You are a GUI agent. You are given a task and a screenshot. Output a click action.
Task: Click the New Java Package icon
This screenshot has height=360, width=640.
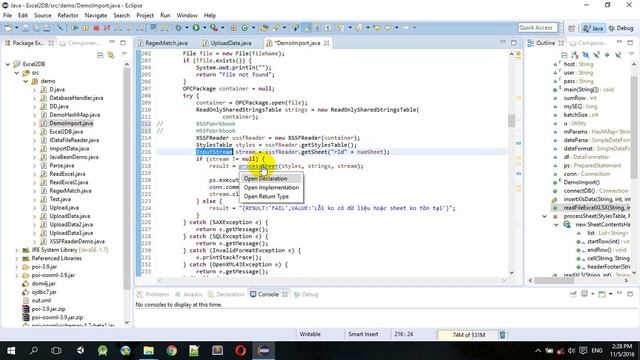[233, 28]
